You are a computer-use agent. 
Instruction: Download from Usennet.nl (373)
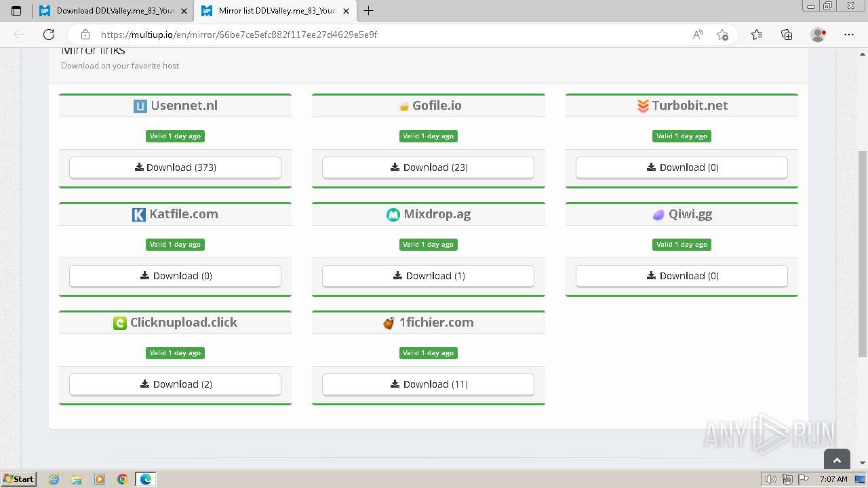click(175, 167)
